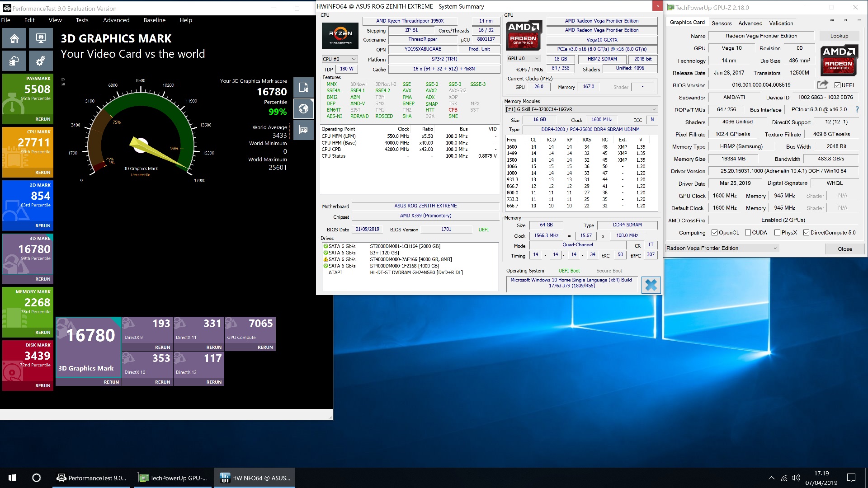Toggle the PhysX checkbox

click(777, 233)
